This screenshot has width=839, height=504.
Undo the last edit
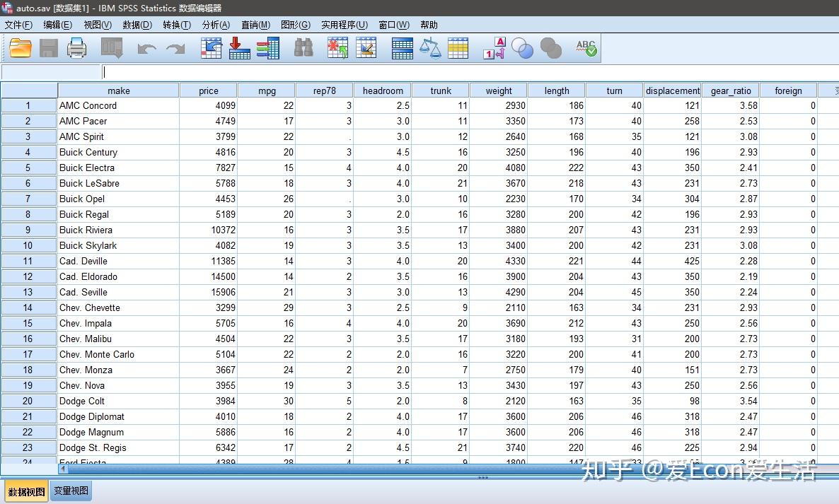pyautogui.click(x=146, y=48)
